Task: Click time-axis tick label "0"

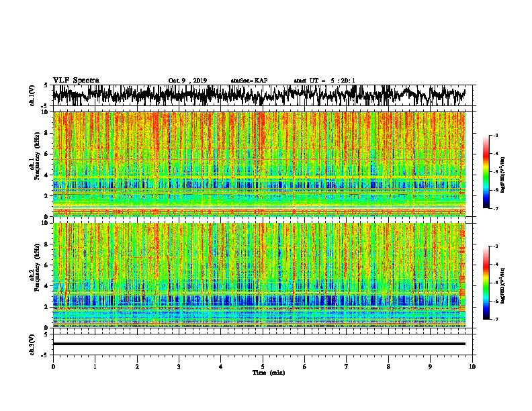Action: (53, 367)
